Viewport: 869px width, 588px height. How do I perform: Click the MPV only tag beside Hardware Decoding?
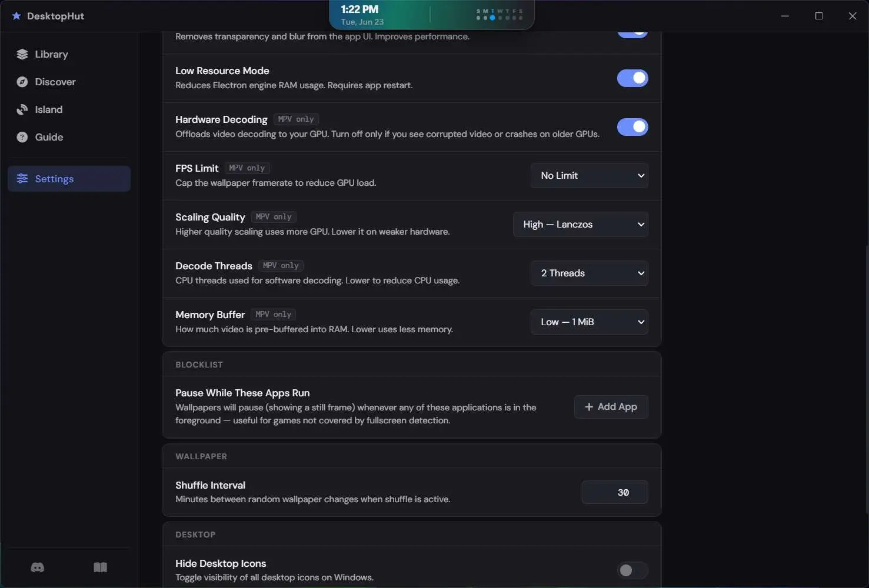(x=296, y=119)
